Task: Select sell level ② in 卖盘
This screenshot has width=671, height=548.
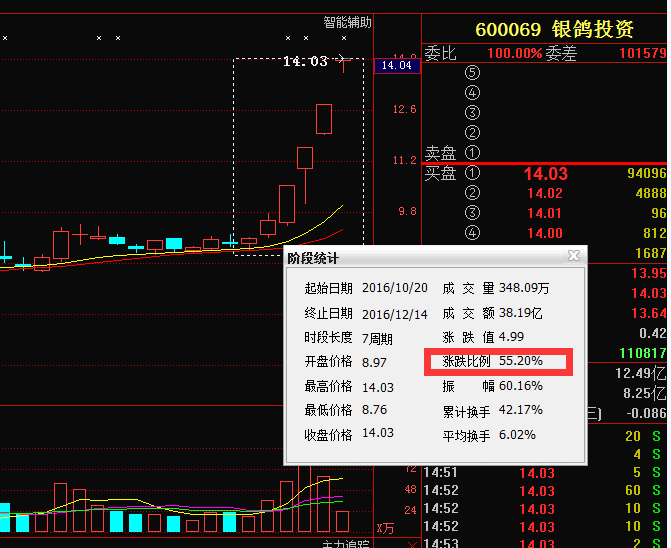Action: point(472,133)
